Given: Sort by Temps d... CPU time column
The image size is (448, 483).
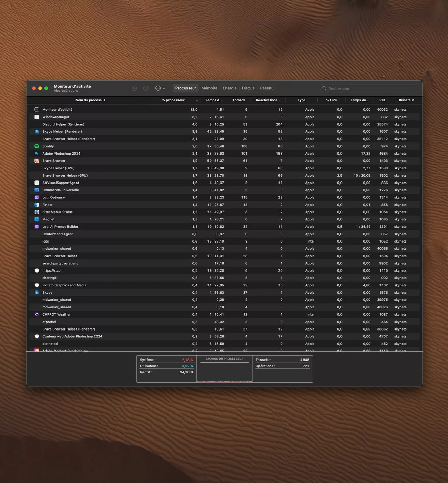Looking at the screenshot, I should click(x=214, y=100).
